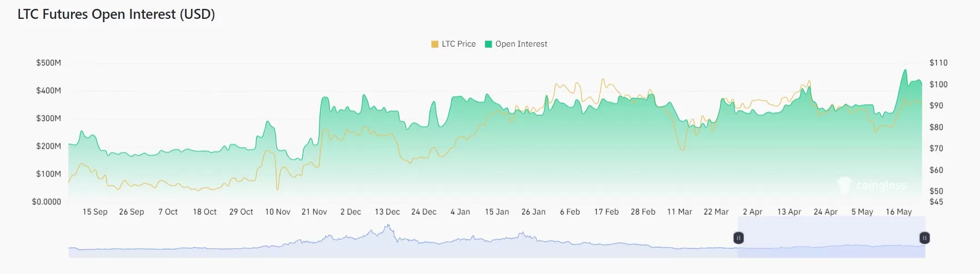The height and width of the screenshot is (274, 980).
Task: Click the right range slider handle
Action: (924, 238)
